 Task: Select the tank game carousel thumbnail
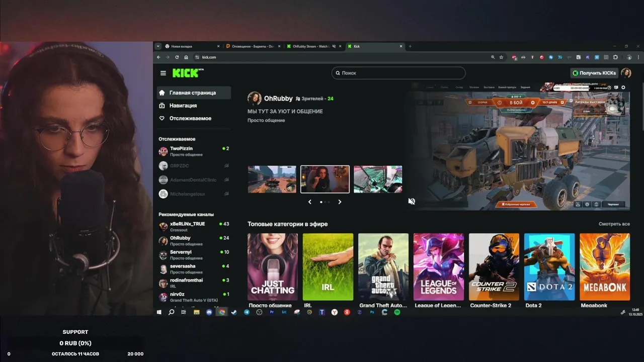[272, 179]
